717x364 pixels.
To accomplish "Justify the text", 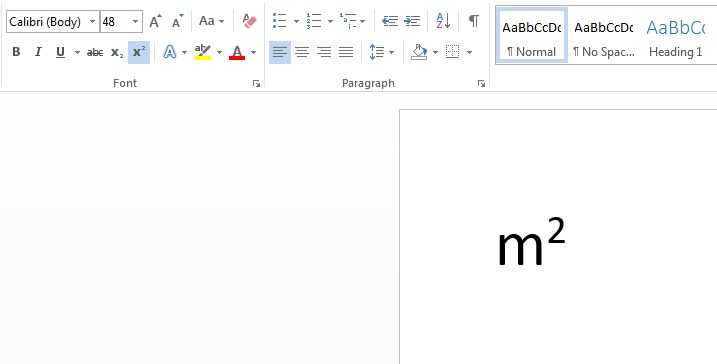I will (x=346, y=52).
